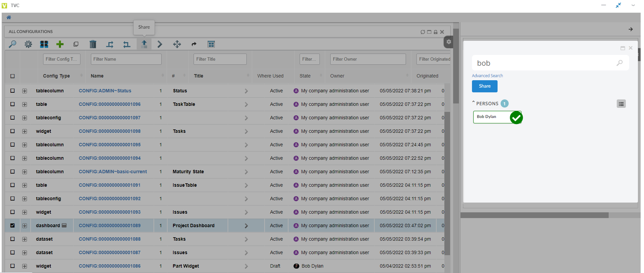Collapse the PERSONS results section
Screen dimensions: 644x273
pyautogui.click(x=473, y=102)
